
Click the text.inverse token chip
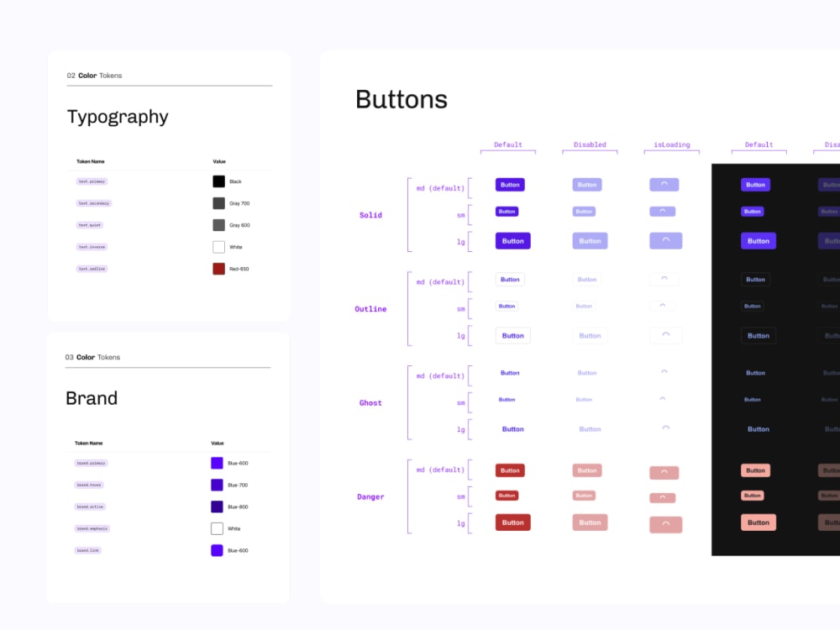[90, 246]
